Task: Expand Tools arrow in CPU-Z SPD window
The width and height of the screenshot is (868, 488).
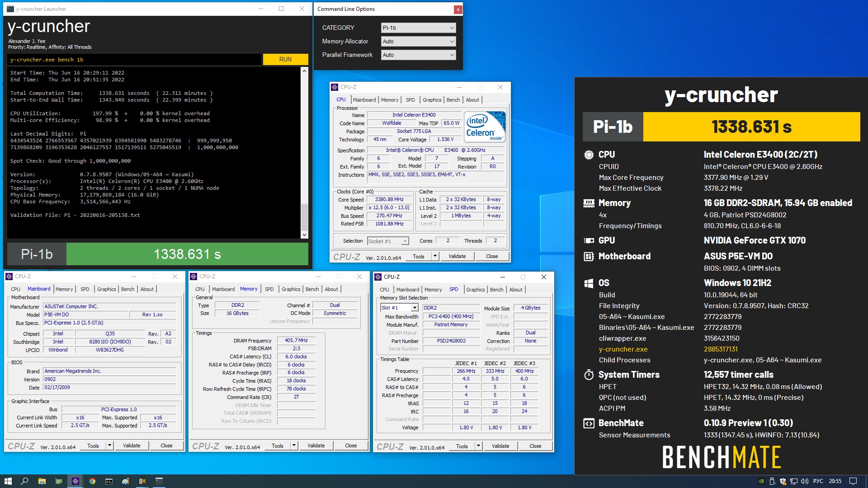Action: (x=478, y=446)
